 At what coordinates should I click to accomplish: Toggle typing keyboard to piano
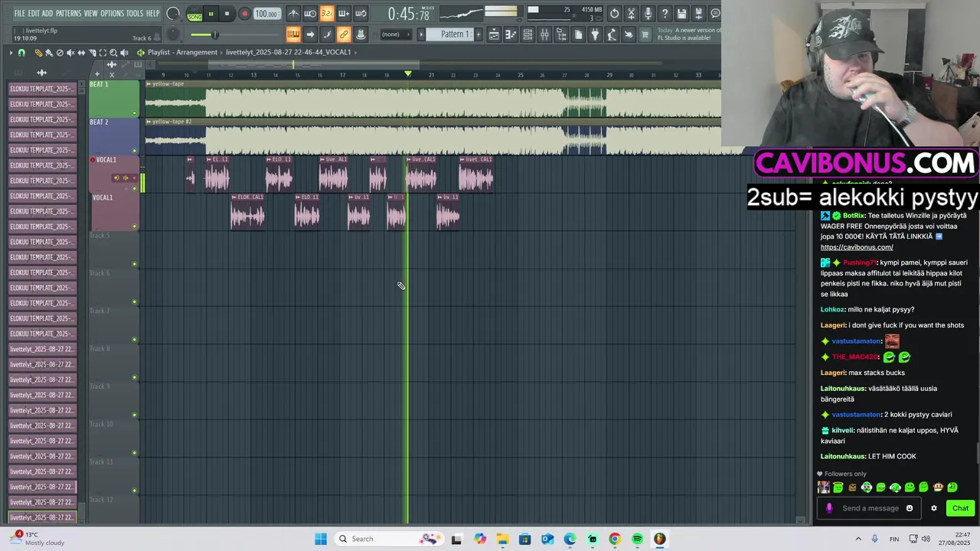coord(293,34)
